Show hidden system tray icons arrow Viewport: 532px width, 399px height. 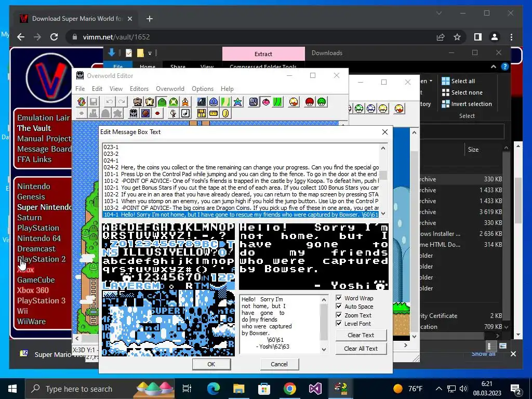438,389
